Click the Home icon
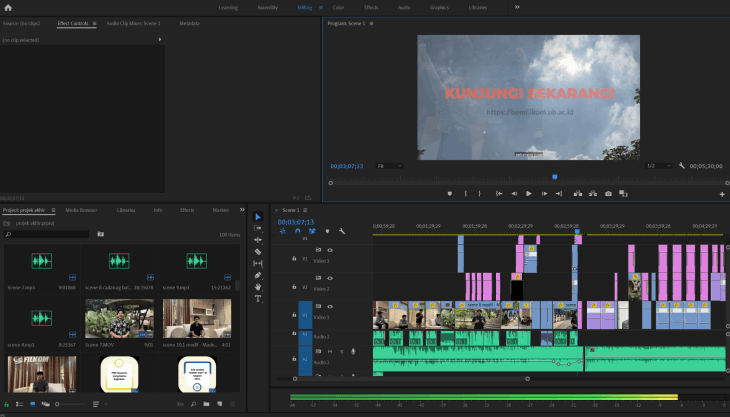The image size is (730, 417). click(8, 6)
